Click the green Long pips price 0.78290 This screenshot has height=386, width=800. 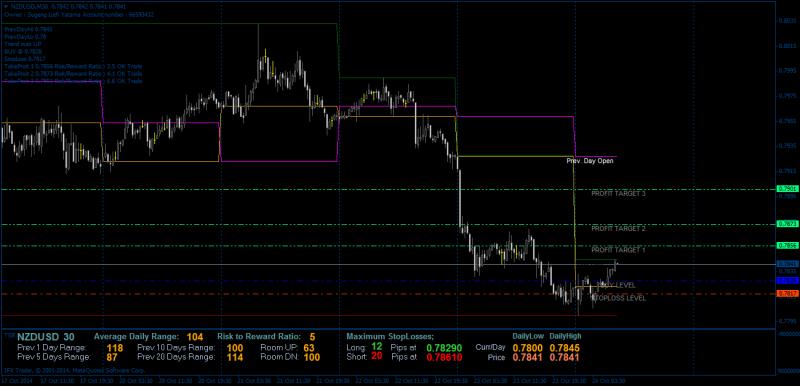pyautogui.click(x=444, y=348)
